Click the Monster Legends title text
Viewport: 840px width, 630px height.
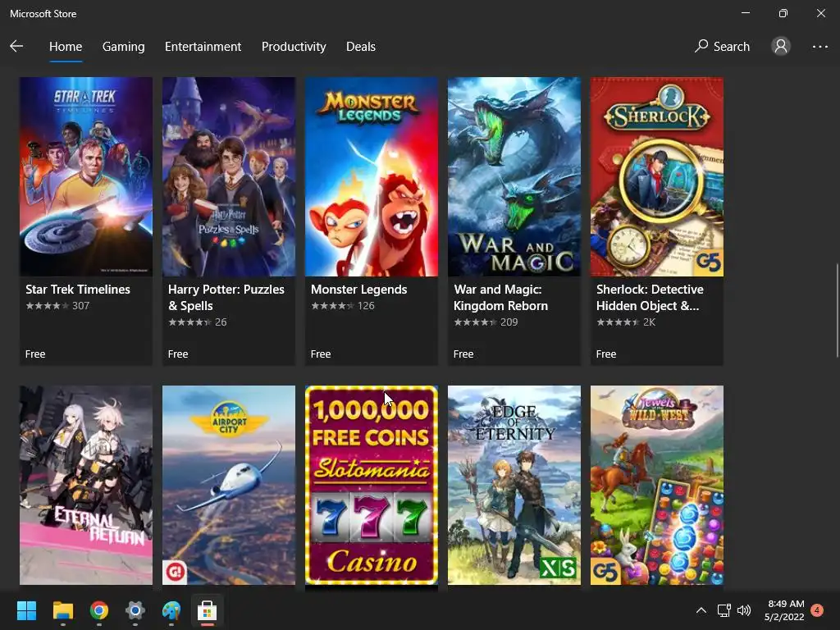(x=359, y=290)
